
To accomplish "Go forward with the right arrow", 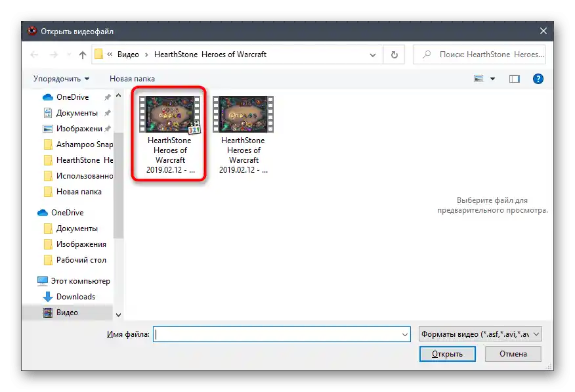I will (54, 54).
